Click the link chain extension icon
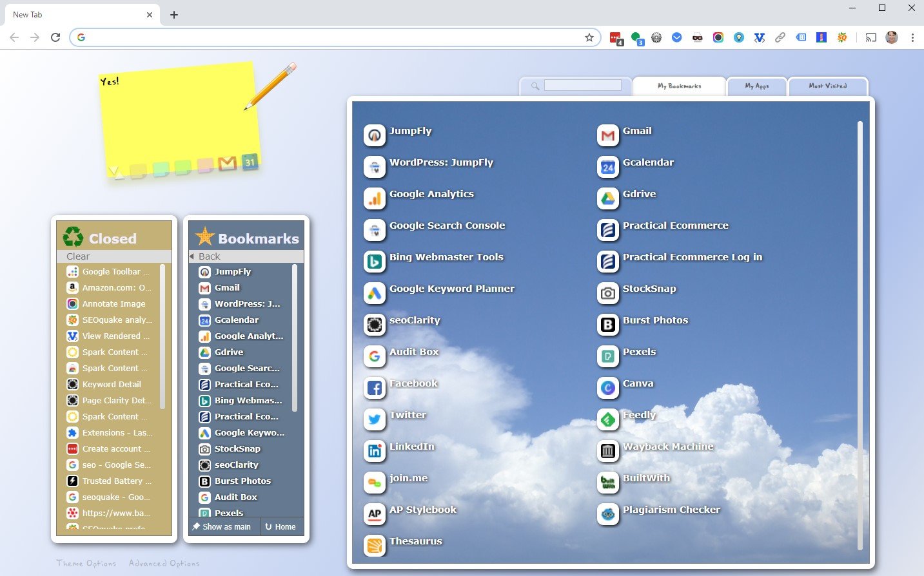This screenshot has height=576, width=924. (780, 37)
